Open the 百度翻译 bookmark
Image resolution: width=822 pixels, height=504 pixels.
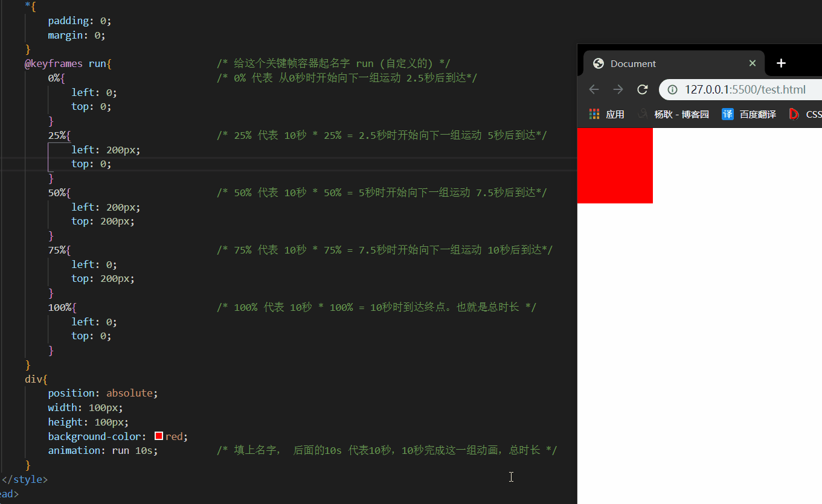(x=749, y=114)
